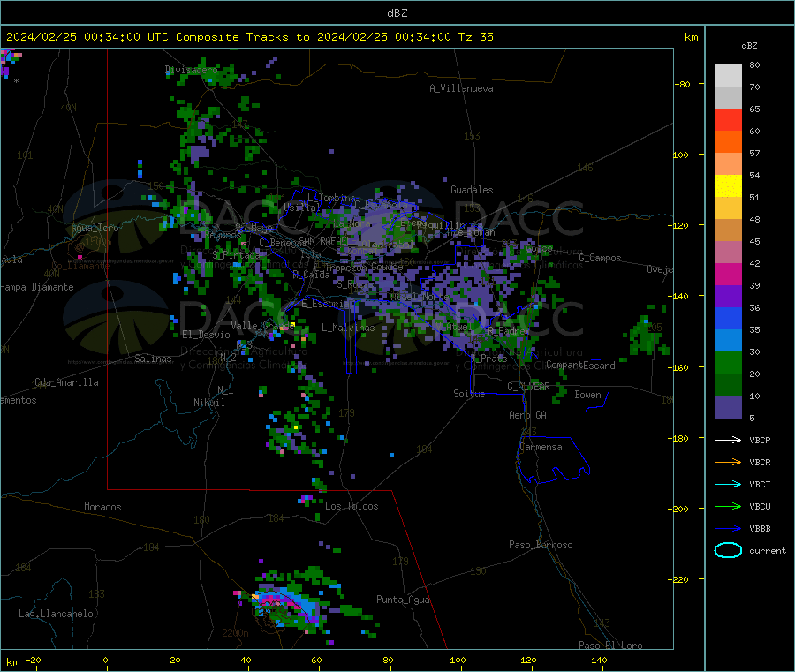
Task: Click the Divisadero map label
Action: point(191,70)
